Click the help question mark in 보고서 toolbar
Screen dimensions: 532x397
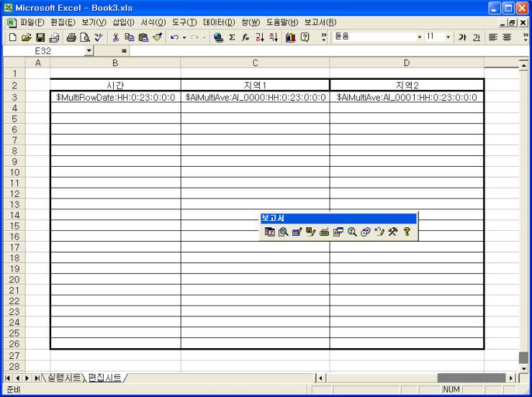[x=406, y=232]
